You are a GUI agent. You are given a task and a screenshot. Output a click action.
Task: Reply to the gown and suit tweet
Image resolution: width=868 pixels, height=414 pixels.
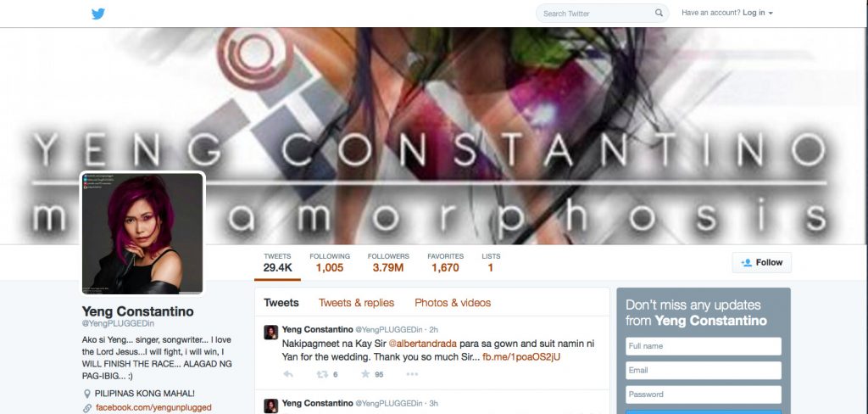tap(288, 374)
